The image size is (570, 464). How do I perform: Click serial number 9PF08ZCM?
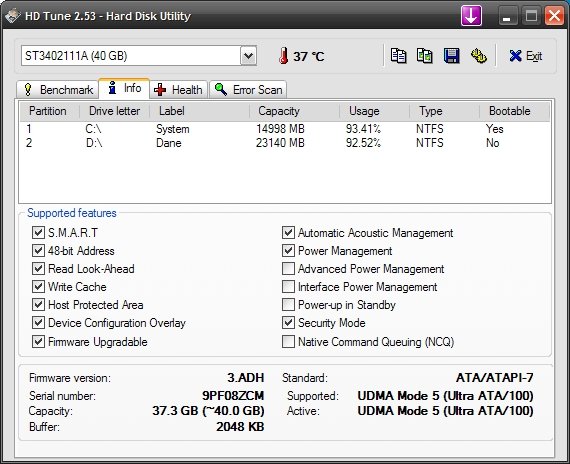point(233,396)
